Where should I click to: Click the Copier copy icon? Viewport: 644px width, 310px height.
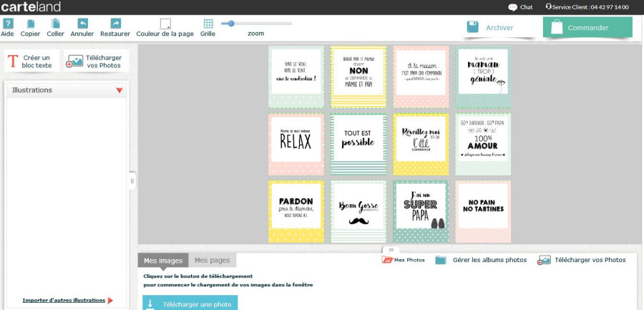click(31, 24)
